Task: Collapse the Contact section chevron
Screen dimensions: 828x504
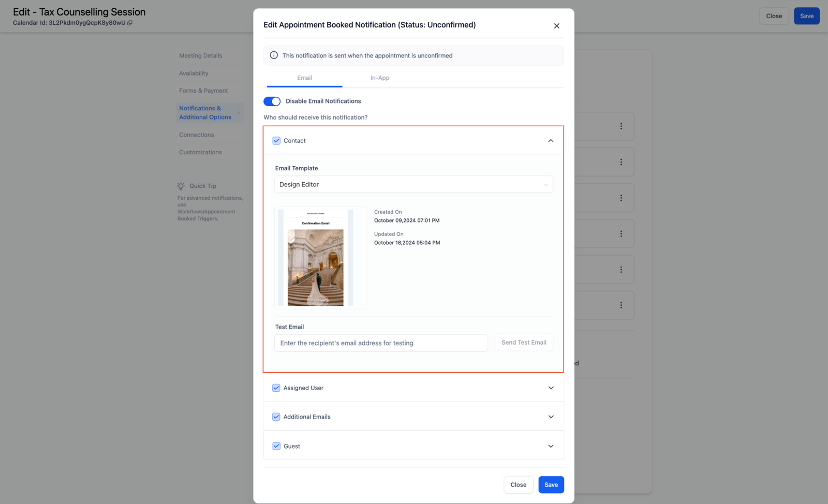Action: coord(551,141)
